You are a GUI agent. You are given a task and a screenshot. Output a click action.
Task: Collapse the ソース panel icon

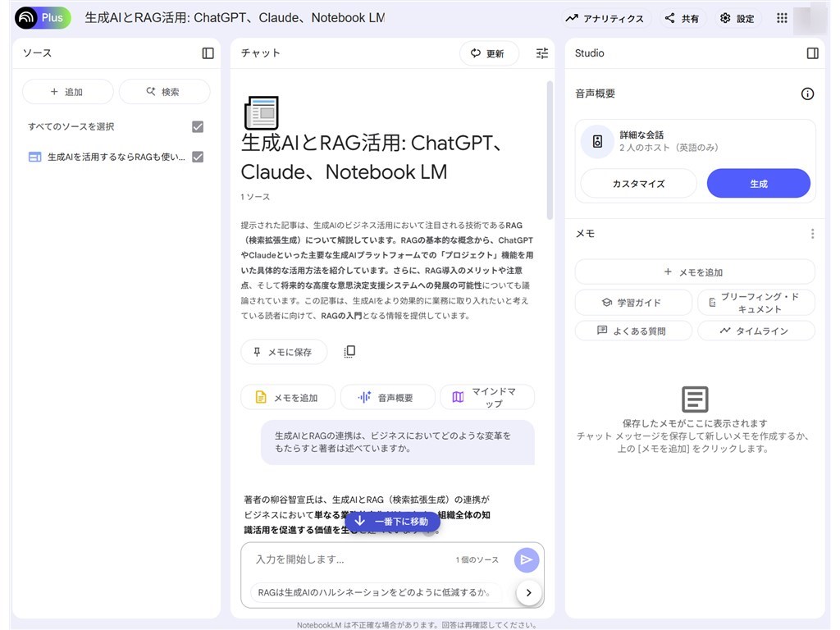pyautogui.click(x=208, y=53)
